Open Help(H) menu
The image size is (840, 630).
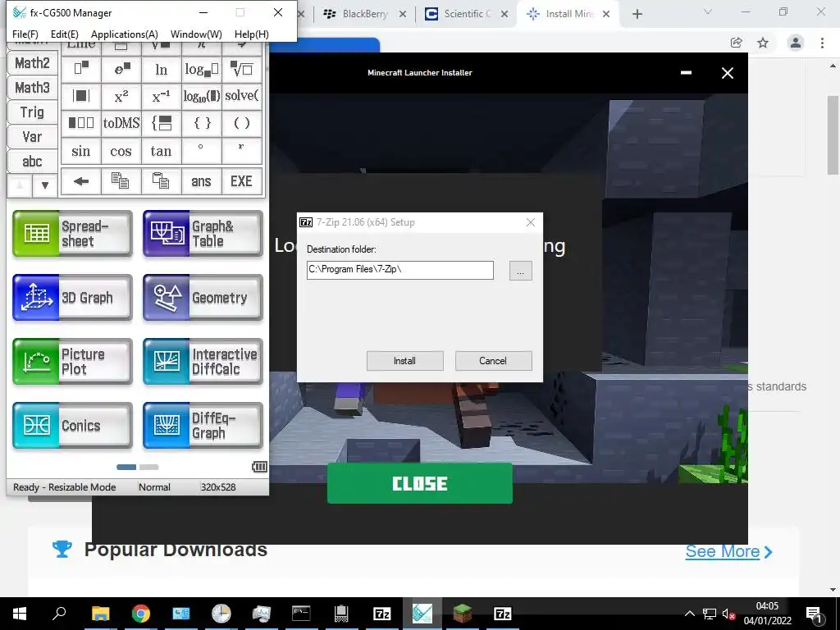(251, 34)
